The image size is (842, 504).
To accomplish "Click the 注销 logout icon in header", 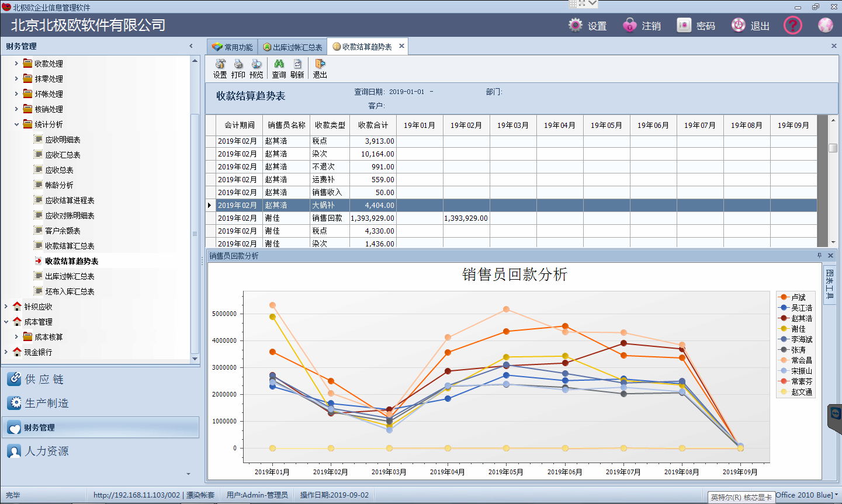I will 629,25.
